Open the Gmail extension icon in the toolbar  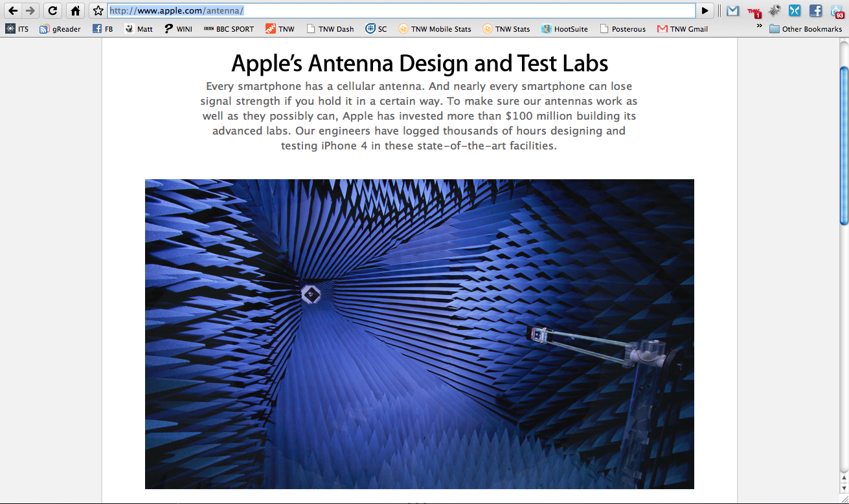[x=732, y=11]
